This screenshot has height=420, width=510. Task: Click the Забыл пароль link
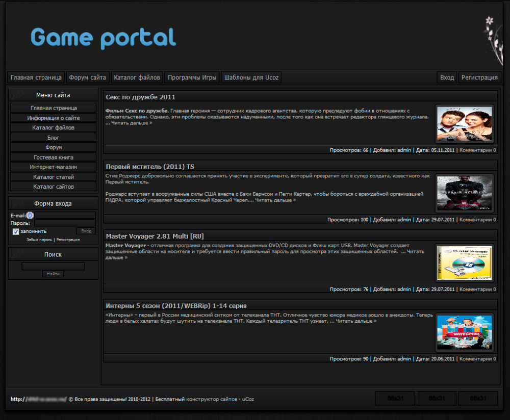[x=39, y=240]
